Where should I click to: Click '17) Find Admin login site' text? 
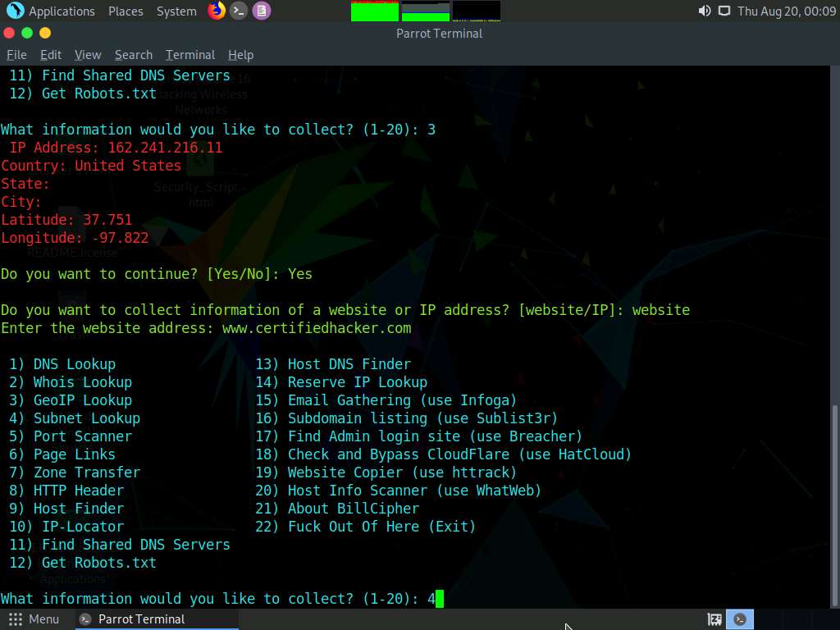(x=358, y=436)
